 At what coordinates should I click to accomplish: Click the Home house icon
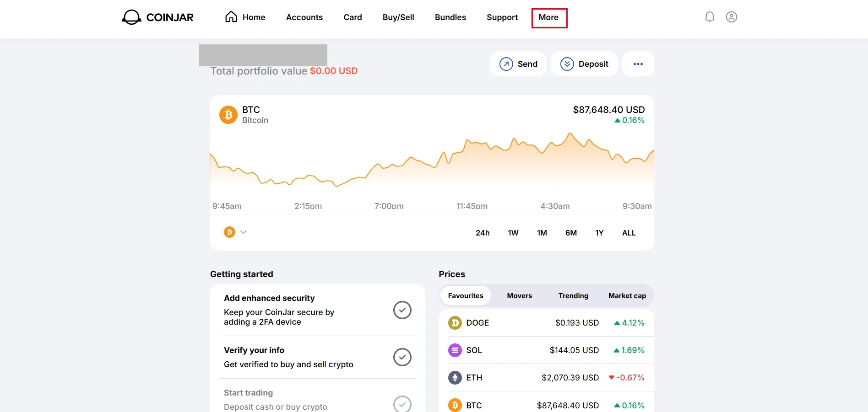(231, 17)
